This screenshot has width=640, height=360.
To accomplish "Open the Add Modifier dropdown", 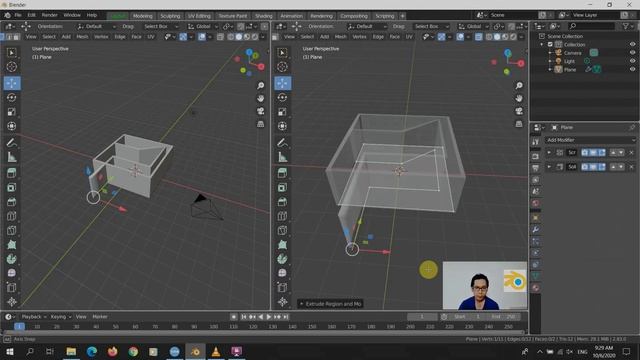I will 590,140.
